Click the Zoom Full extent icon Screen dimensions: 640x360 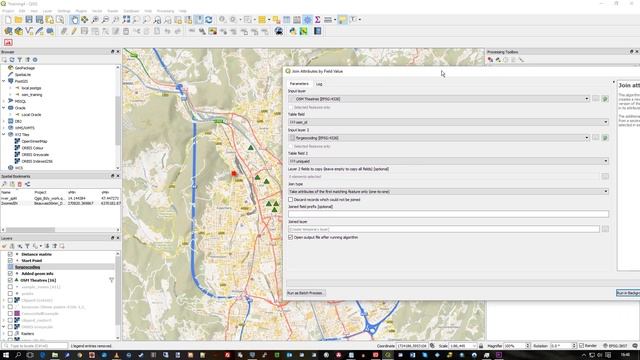(x=126, y=20)
